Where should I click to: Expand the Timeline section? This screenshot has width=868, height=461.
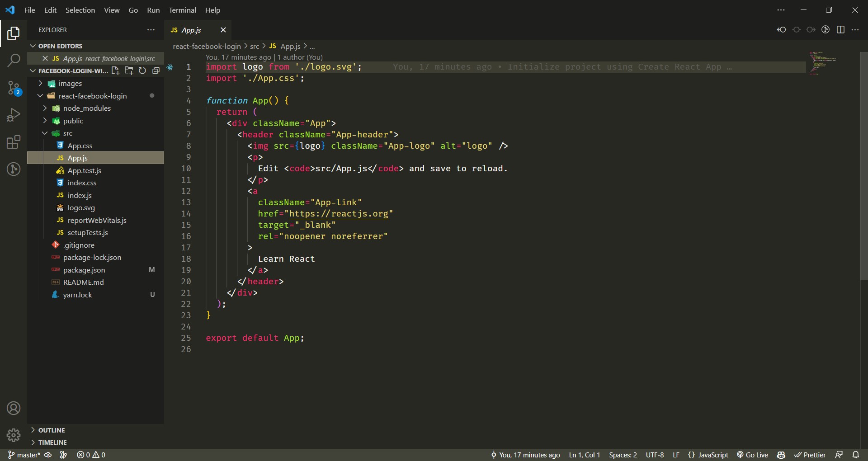pos(96,442)
